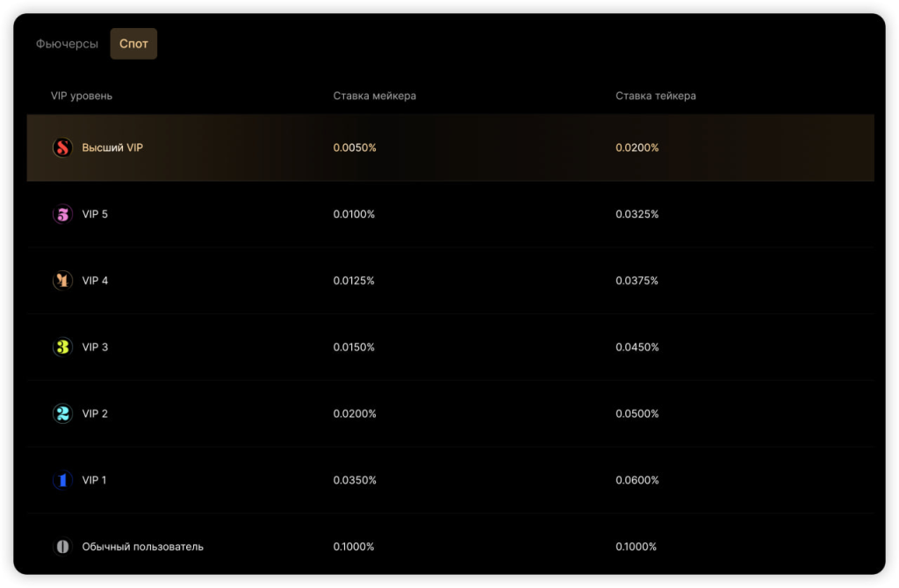Click the yellow VIP 3 badge icon
This screenshot has width=899, height=588.
click(x=61, y=348)
